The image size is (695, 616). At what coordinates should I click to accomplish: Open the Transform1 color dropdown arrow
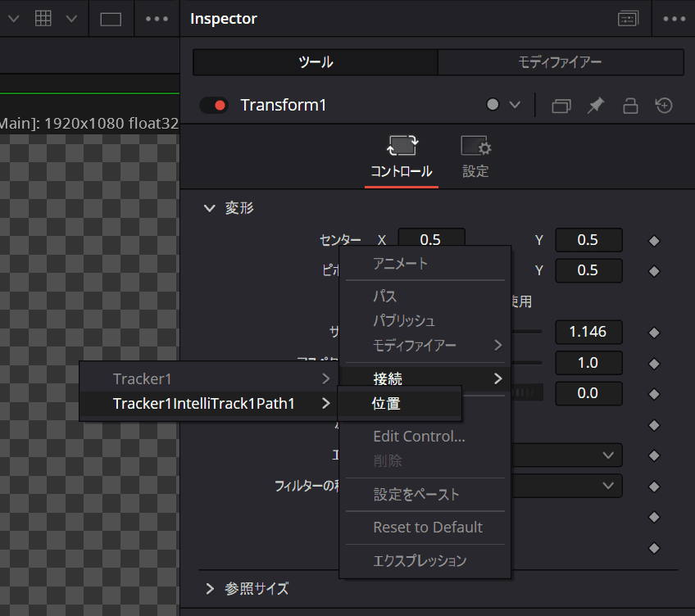515,105
